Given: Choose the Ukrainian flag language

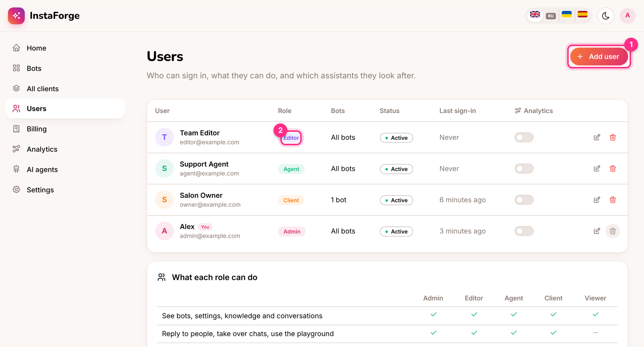Looking at the screenshot, I should pos(567,15).
